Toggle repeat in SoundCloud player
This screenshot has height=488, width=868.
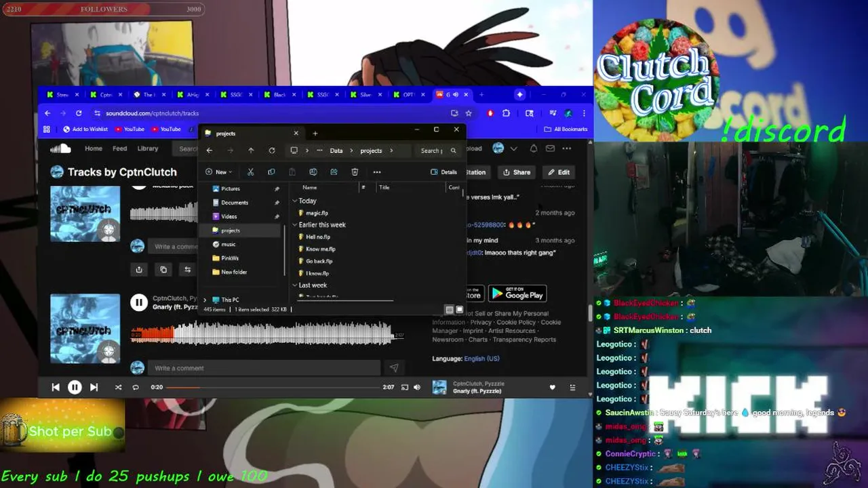click(136, 388)
